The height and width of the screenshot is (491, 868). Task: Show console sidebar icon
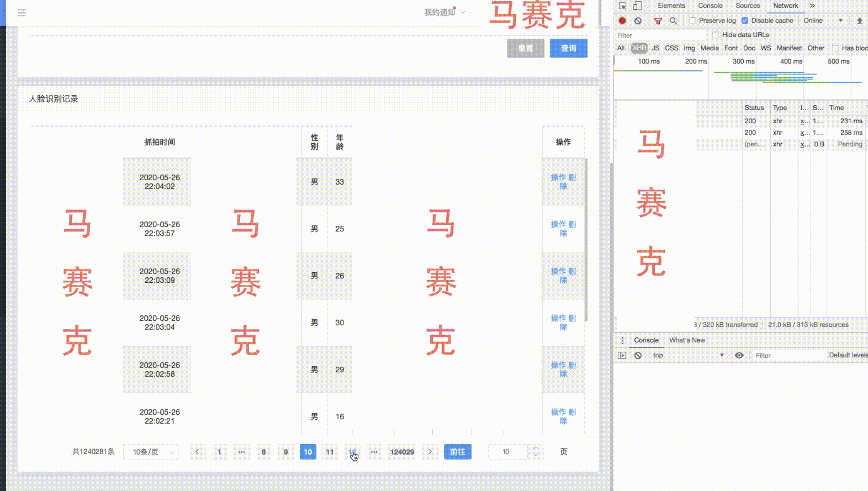pyautogui.click(x=622, y=355)
